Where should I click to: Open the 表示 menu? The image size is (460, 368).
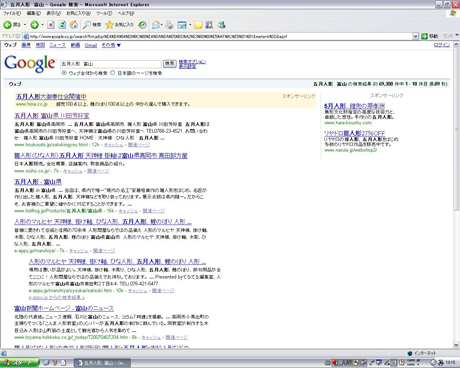[53, 13]
